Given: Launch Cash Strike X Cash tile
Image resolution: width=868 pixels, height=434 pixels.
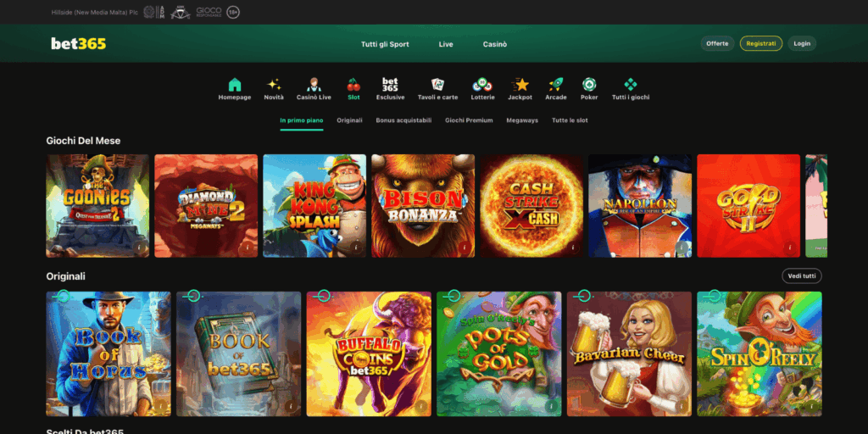Looking at the screenshot, I should tap(531, 206).
